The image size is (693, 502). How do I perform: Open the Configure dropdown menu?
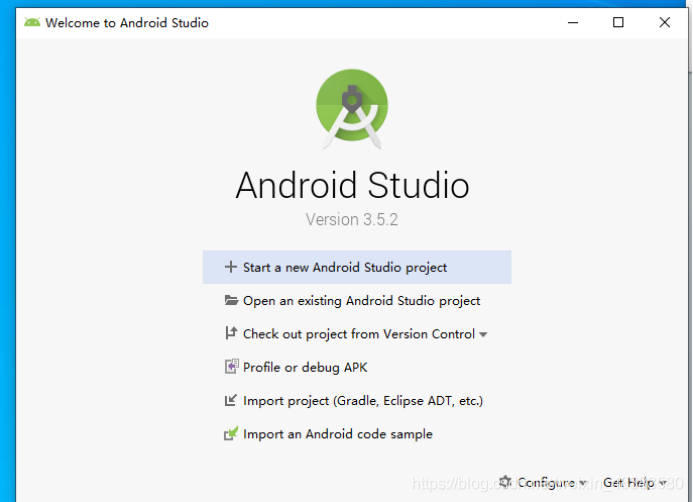(x=543, y=483)
